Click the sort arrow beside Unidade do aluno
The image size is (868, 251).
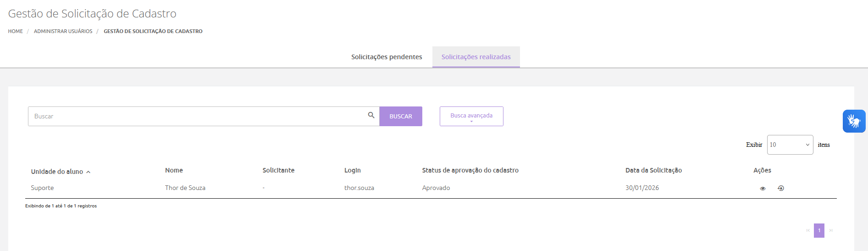click(88, 172)
